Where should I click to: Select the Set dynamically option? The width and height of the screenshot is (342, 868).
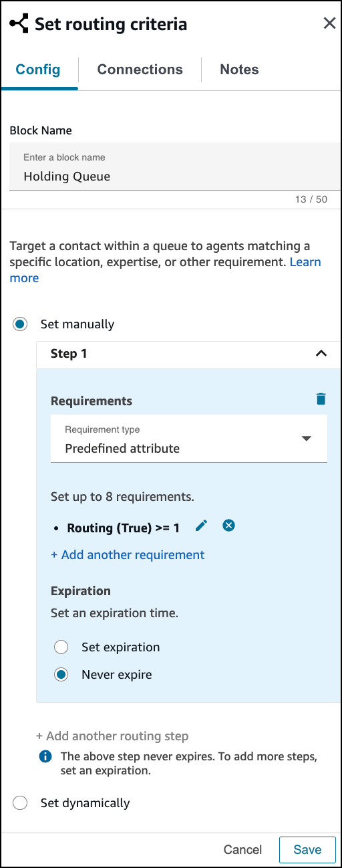point(20,803)
